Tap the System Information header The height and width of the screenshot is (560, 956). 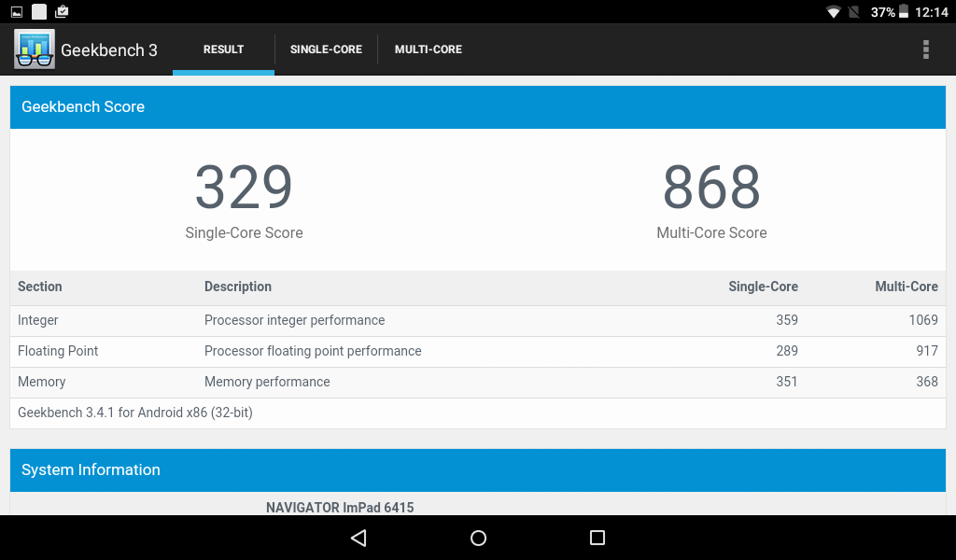pos(477,470)
